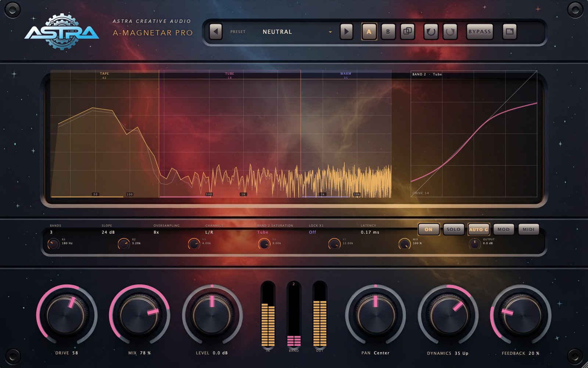Redo the last undone change
This screenshot has width=588, height=368.
click(450, 32)
